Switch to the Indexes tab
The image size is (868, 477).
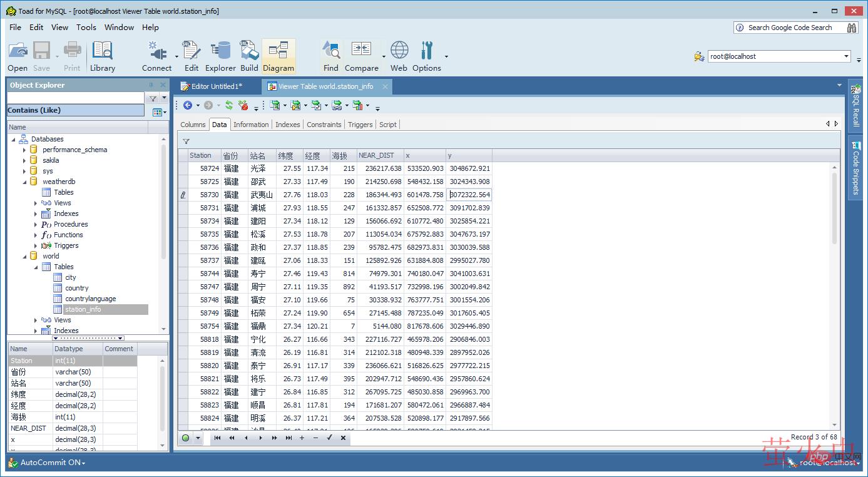pyautogui.click(x=287, y=125)
